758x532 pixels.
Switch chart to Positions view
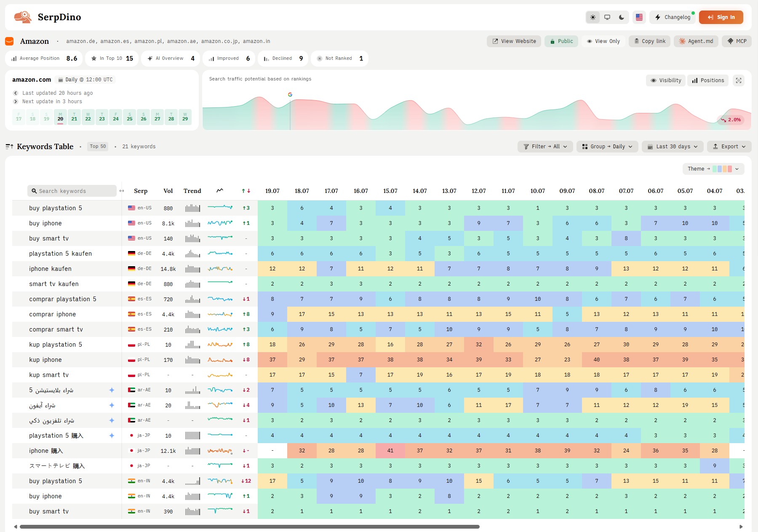(708, 80)
